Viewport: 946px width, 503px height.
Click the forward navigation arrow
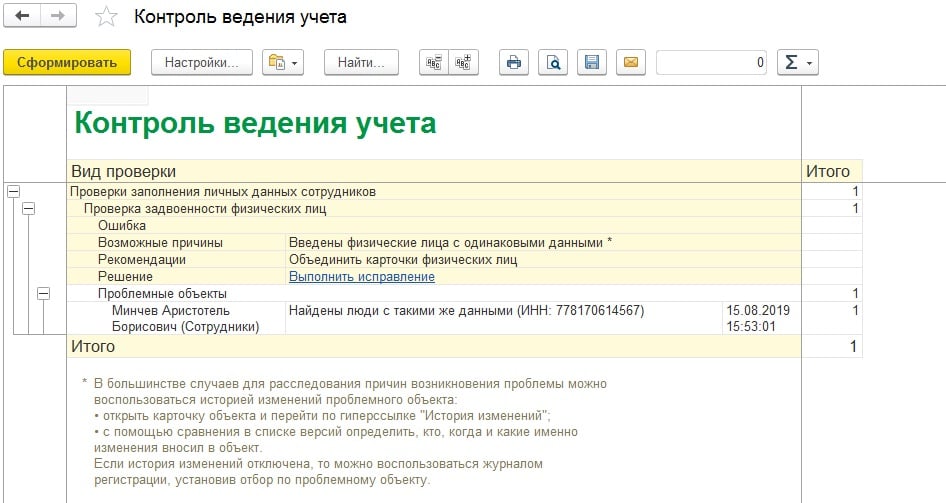point(58,17)
